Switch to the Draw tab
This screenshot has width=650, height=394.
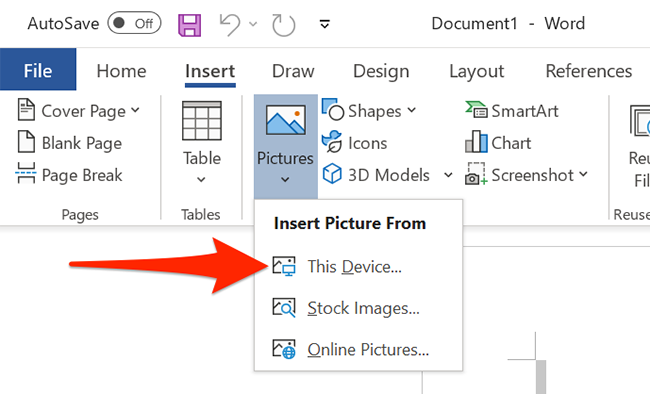click(x=293, y=71)
